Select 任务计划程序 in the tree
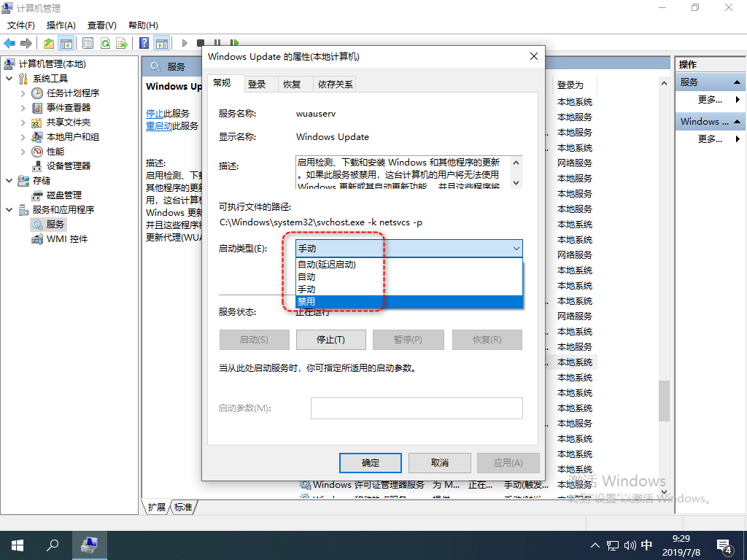Image resolution: width=747 pixels, height=560 pixels. [x=73, y=93]
